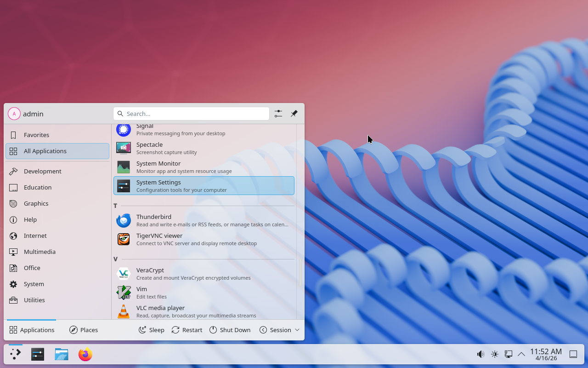Show hidden system tray icons arrow
The image size is (588, 368).
pyautogui.click(x=521, y=354)
